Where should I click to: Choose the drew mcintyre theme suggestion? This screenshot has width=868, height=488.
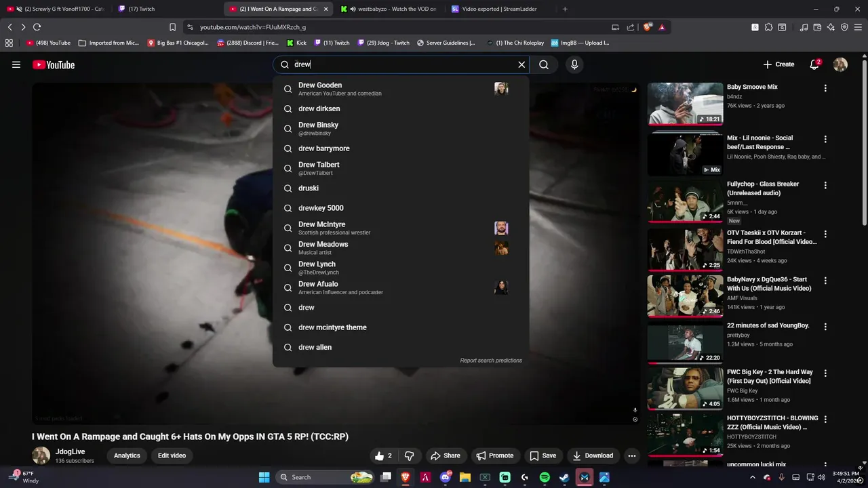click(x=401, y=327)
